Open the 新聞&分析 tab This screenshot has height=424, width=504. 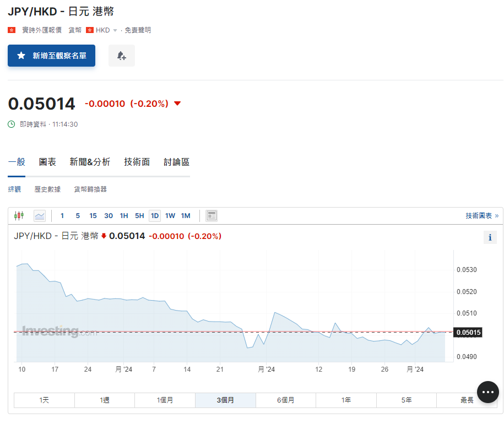(90, 162)
